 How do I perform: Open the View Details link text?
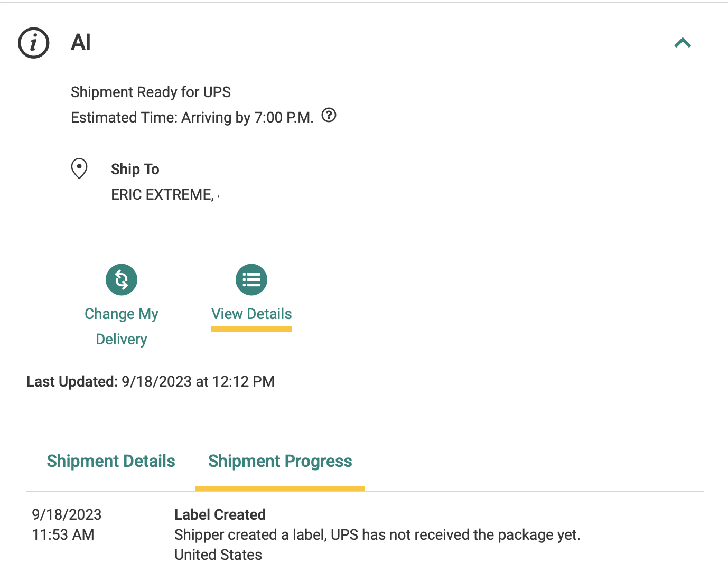tap(251, 314)
